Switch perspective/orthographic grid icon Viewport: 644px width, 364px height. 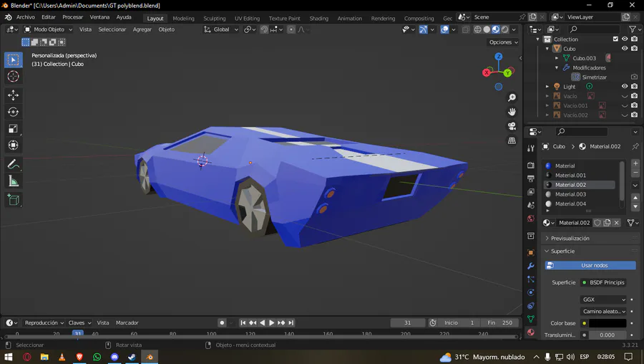(512, 140)
